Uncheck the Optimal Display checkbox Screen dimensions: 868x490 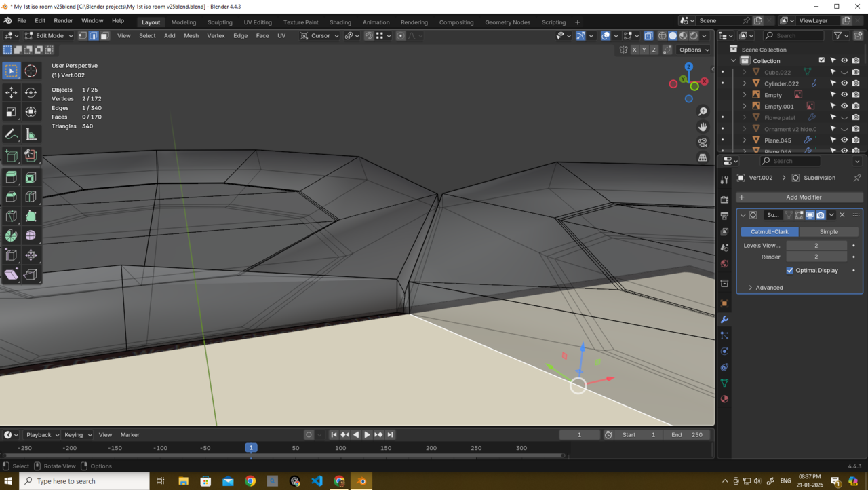point(790,270)
